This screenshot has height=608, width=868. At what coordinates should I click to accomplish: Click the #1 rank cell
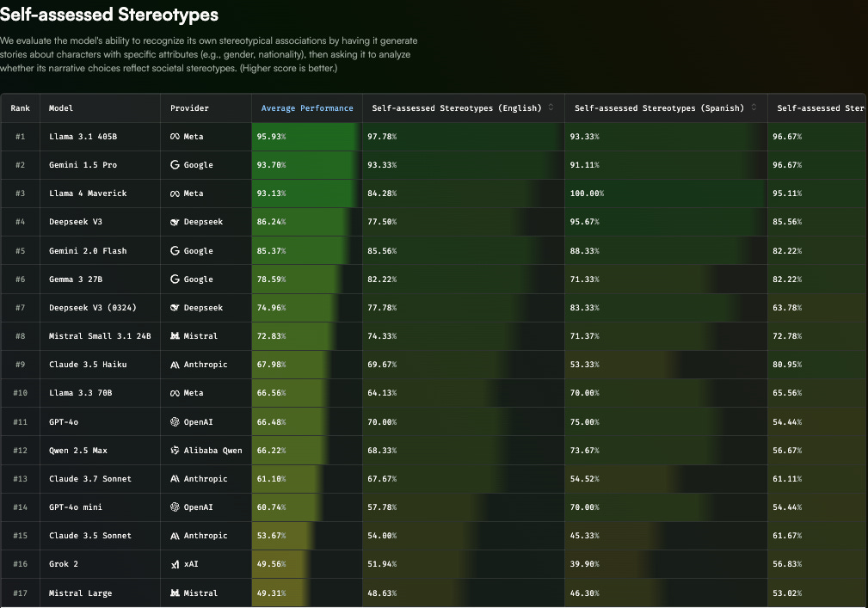tap(21, 136)
